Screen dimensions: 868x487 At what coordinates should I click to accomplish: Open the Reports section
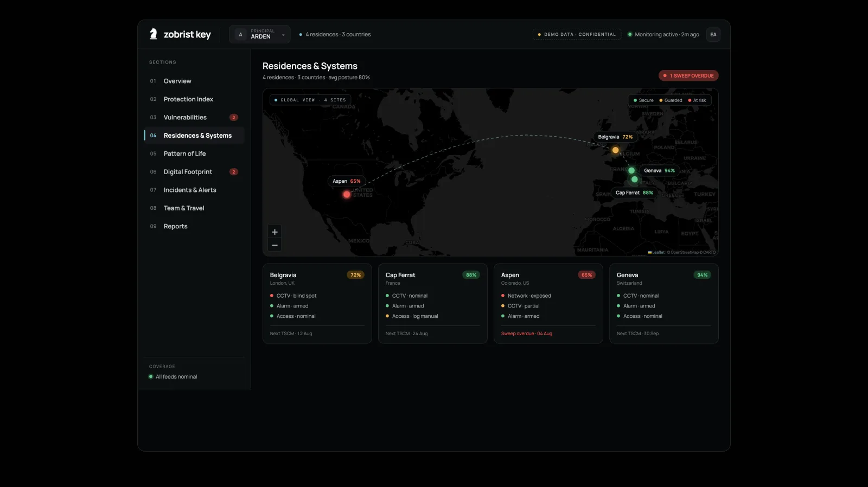pos(194,227)
